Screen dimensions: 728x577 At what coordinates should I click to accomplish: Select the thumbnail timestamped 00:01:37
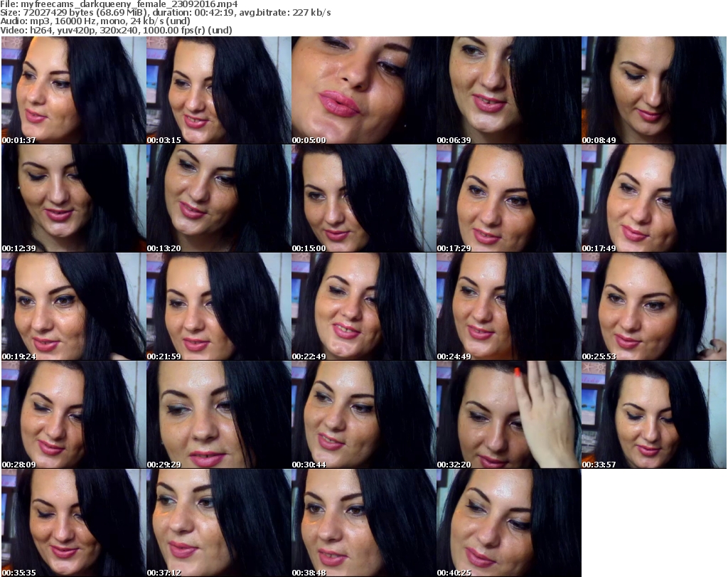(74, 90)
